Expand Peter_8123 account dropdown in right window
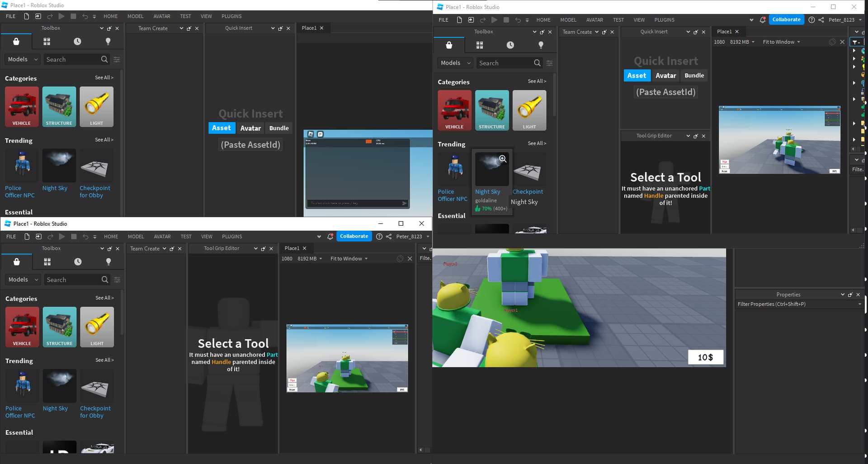Image resolution: width=868 pixels, height=464 pixels. (x=860, y=20)
